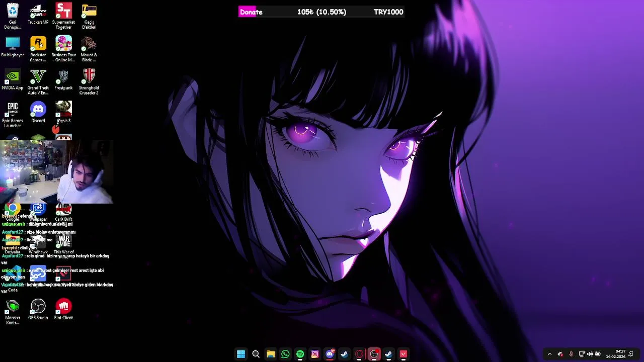
Task: Open the Riot Client desktop shortcut
Action: (63, 309)
